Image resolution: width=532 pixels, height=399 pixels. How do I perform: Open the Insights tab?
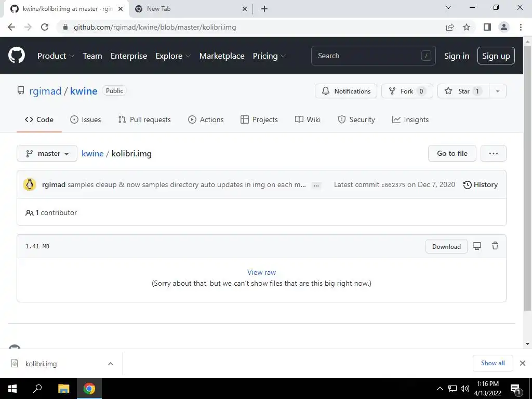(410, 119)
